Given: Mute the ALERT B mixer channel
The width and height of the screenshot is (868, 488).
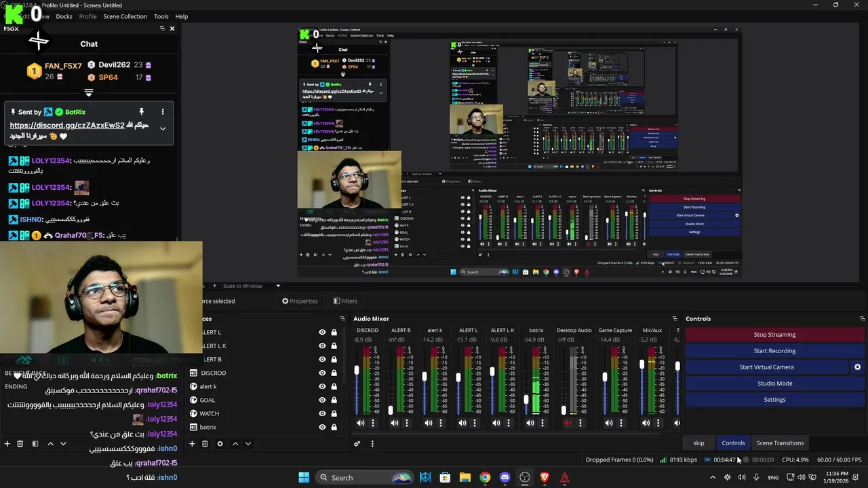Looking at the screenshot, I should [395, 423].
